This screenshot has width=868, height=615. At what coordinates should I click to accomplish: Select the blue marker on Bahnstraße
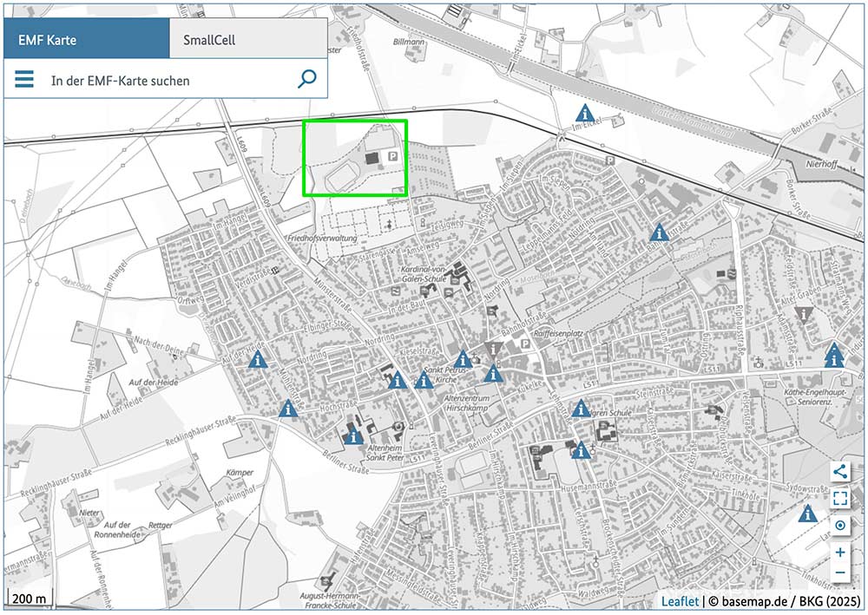(659, 232)
